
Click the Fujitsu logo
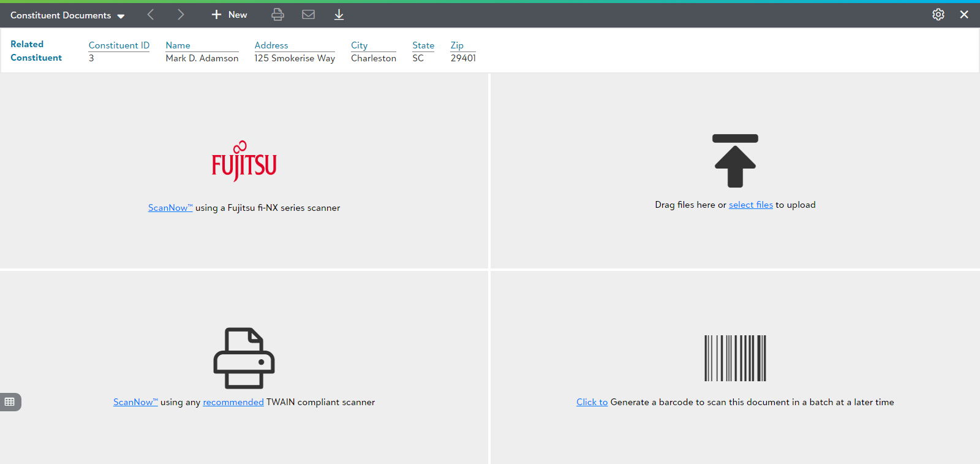coord(244,162)
